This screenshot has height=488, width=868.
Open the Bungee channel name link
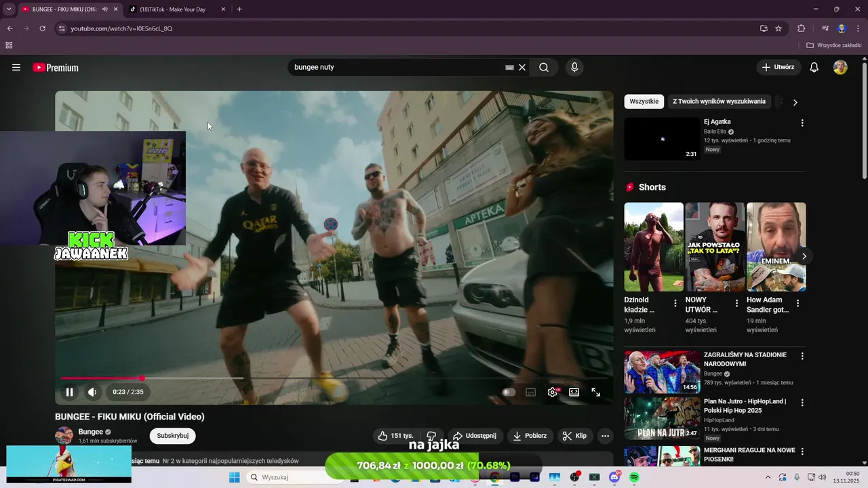pos(91,432)
